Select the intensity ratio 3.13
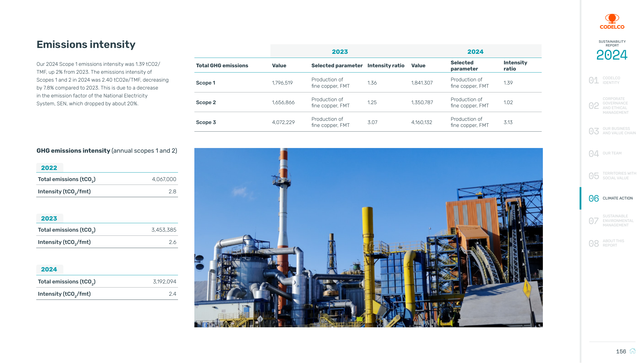Screen dimensions: 644x363 coord(508,122)
